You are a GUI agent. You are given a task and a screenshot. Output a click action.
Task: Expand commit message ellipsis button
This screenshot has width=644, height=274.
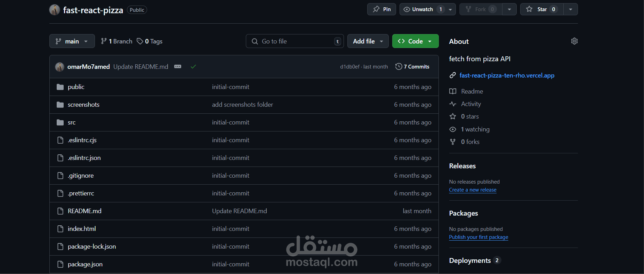pyautogui.click(x=178, y=66)
